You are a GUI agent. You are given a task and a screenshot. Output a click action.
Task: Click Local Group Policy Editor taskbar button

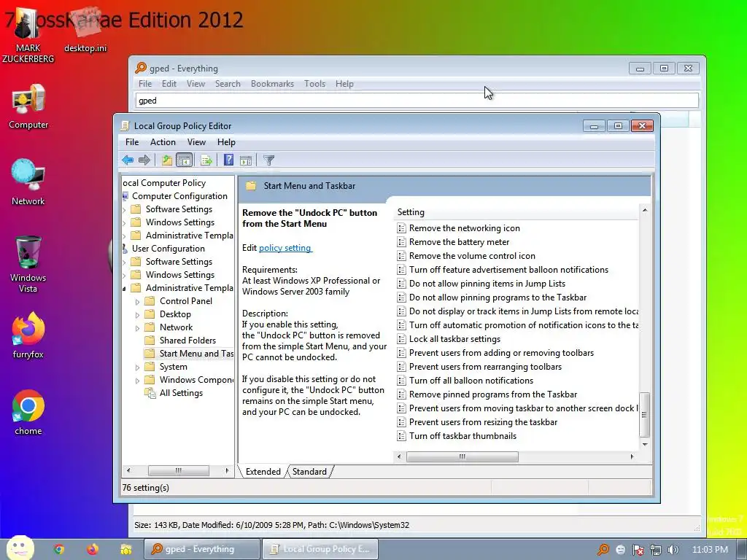pyautogui.click(x=320, y=549)
